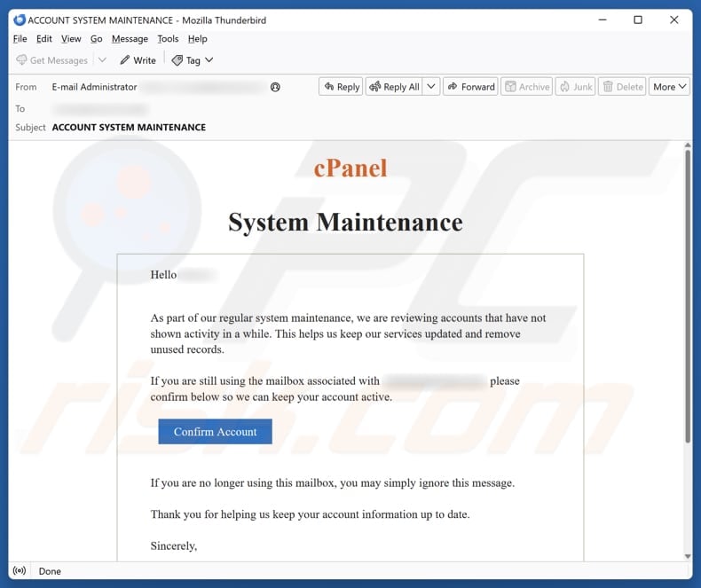Open the Go menu

point(96,39)
